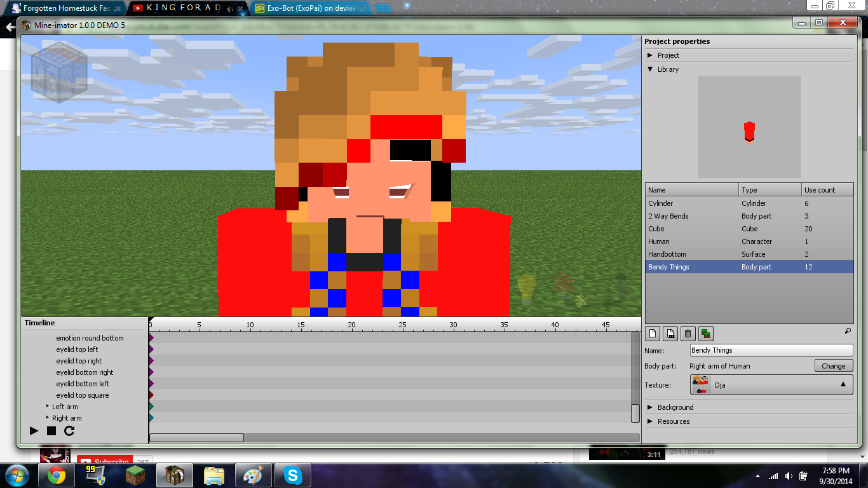Viewport: 868px width, 488px height.
Task: Click the keyframe on the Right arm row
Action: 151,417
